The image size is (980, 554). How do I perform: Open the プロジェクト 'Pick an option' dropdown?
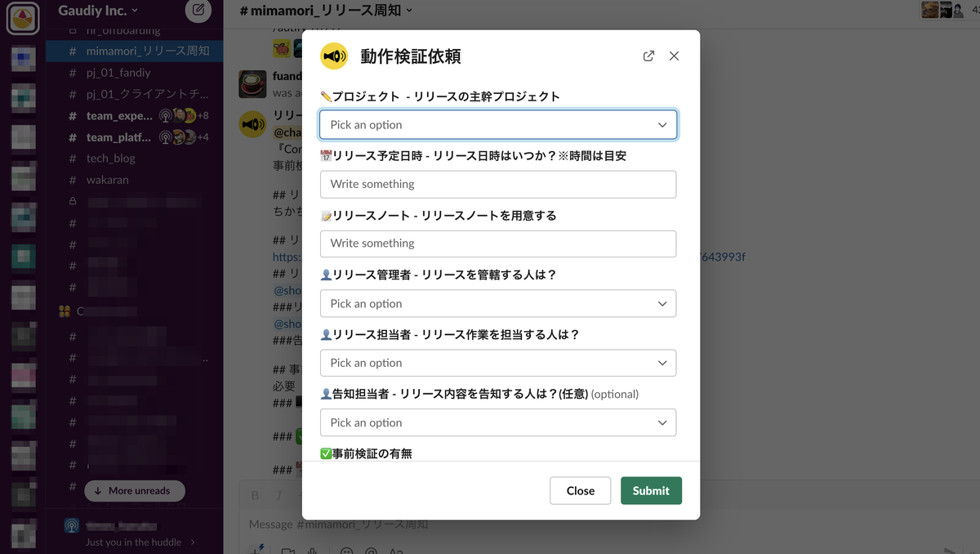pyautogui.click(x=498, y=125)
